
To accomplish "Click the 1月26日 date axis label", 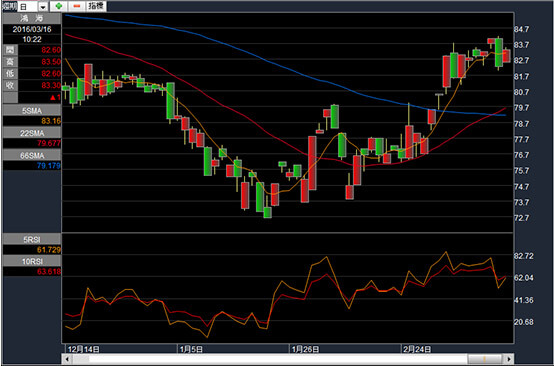I will coord(306,349).
